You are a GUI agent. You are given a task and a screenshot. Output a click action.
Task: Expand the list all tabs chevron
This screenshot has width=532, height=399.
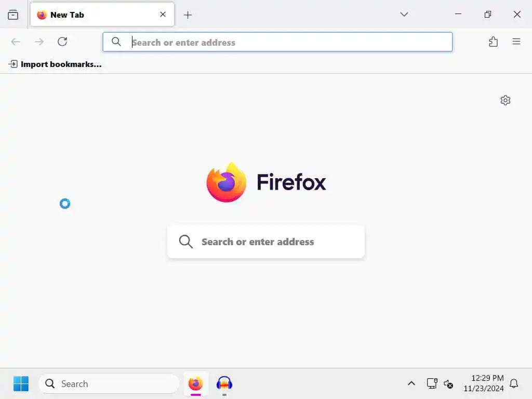[x=404, y=14]
